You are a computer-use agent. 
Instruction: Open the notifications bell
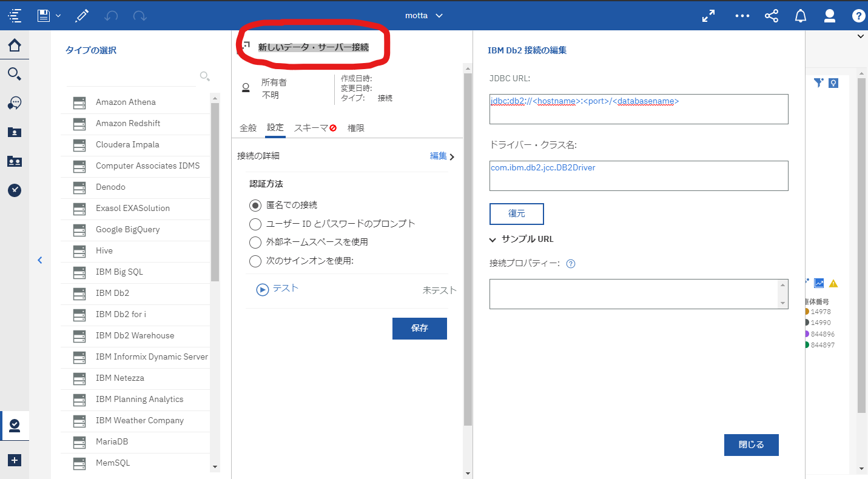[x=801, y=16]
